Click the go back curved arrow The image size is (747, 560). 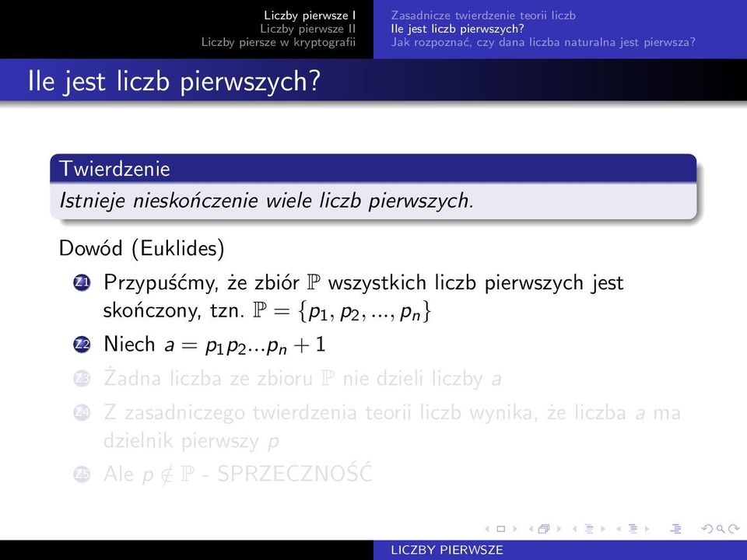(707, 529)
